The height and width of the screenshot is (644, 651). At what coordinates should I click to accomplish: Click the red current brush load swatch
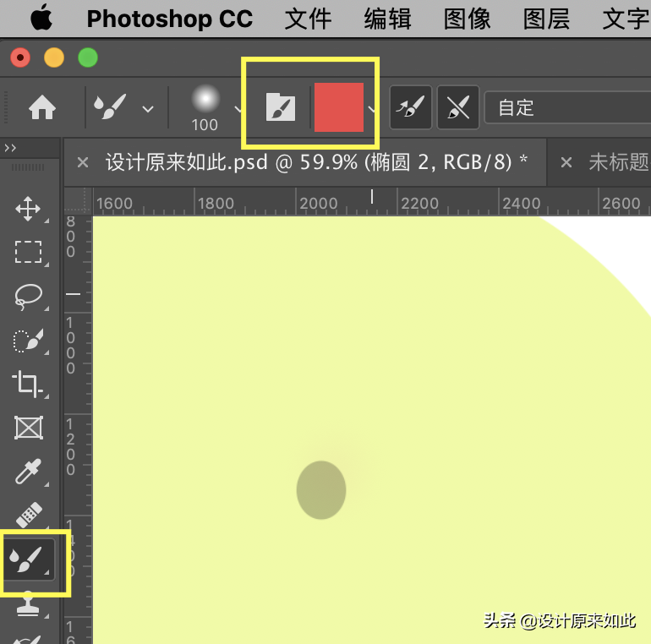(338, 107)
